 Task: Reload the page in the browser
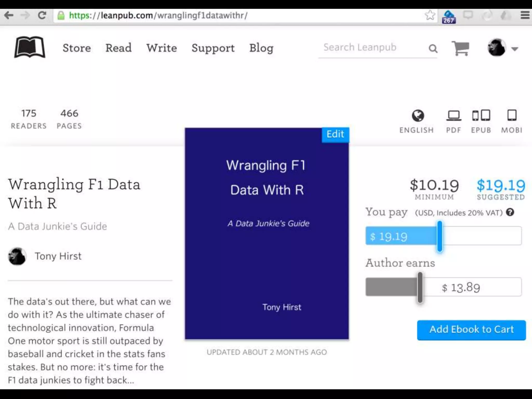[x=42, y=15]
